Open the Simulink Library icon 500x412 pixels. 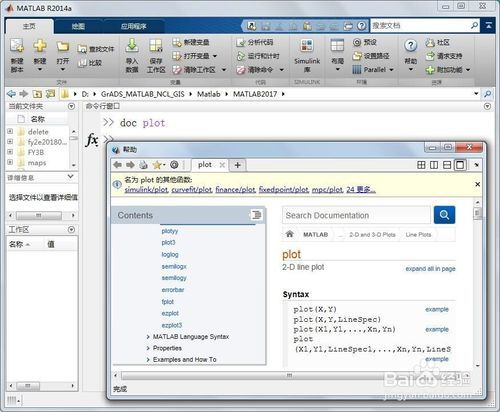coord(307,46)
